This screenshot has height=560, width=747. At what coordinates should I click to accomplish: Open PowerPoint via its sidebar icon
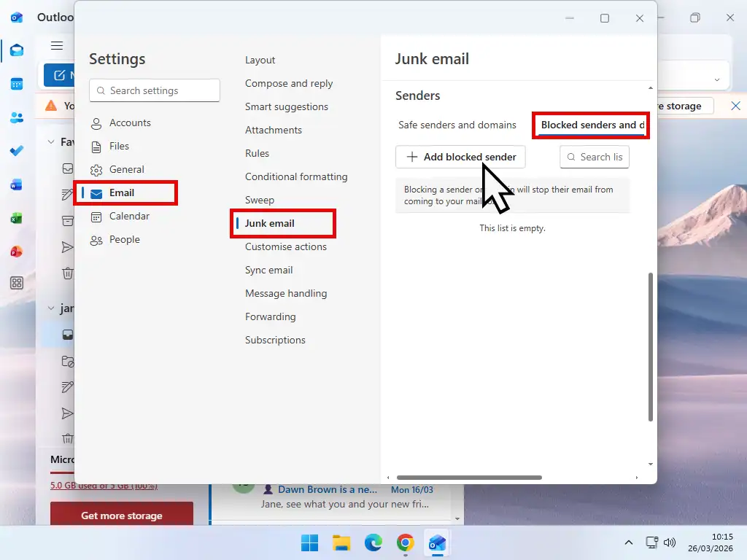[16, 251]
